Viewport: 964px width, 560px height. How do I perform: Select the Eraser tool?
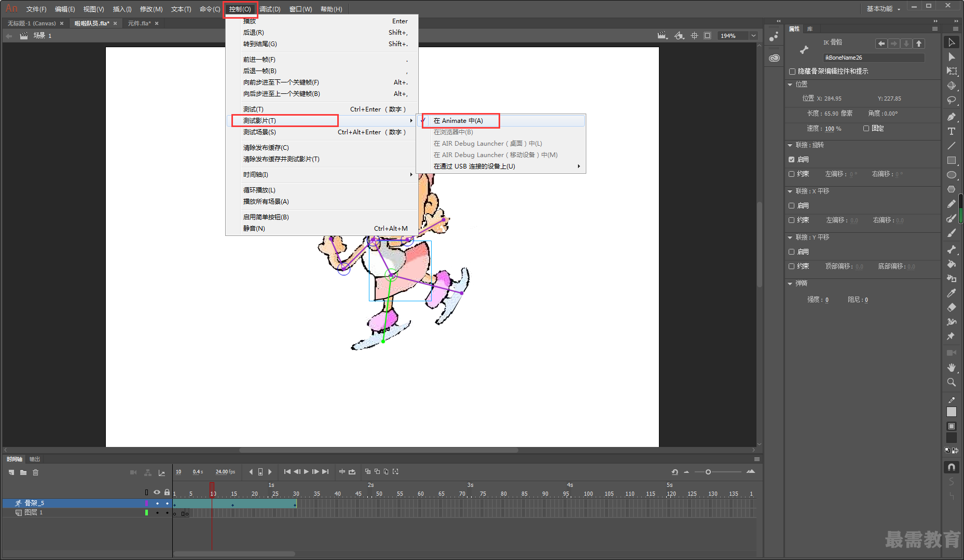coord(951,307)
